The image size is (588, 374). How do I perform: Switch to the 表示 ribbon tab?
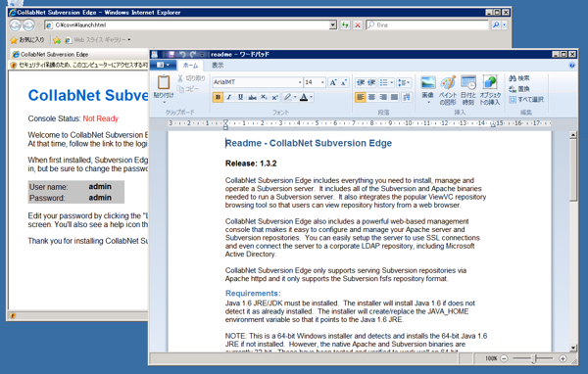(218, 66)
